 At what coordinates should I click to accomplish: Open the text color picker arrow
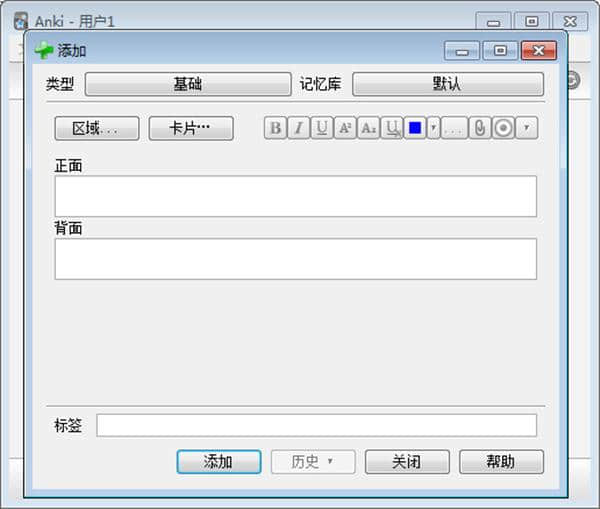tap(434, 128)
